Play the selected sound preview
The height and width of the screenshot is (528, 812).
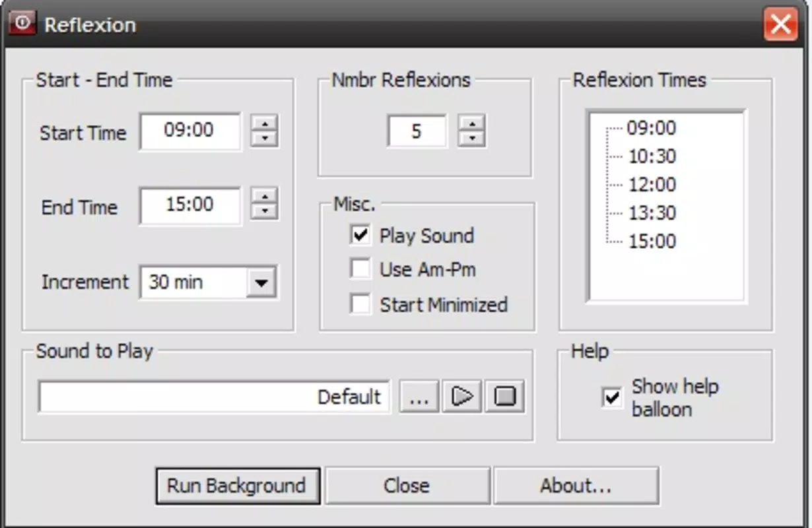click(461, 397)
